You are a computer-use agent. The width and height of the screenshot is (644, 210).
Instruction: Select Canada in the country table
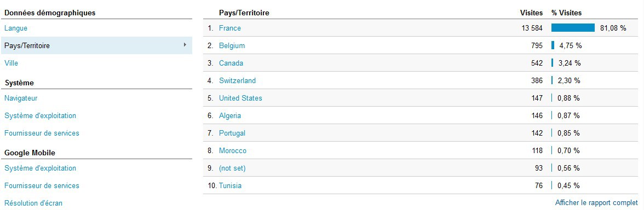231,63
